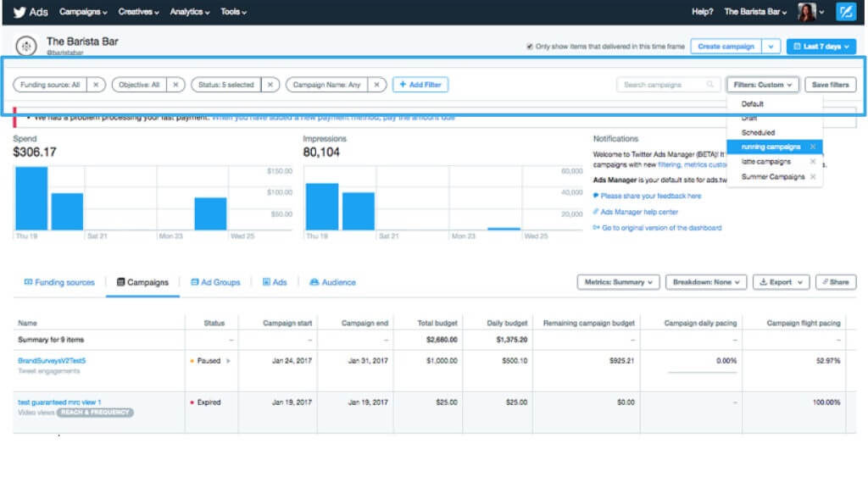Remove the Campaign Name filter
This screenshot has height=488, width=868.
[377, 85]
